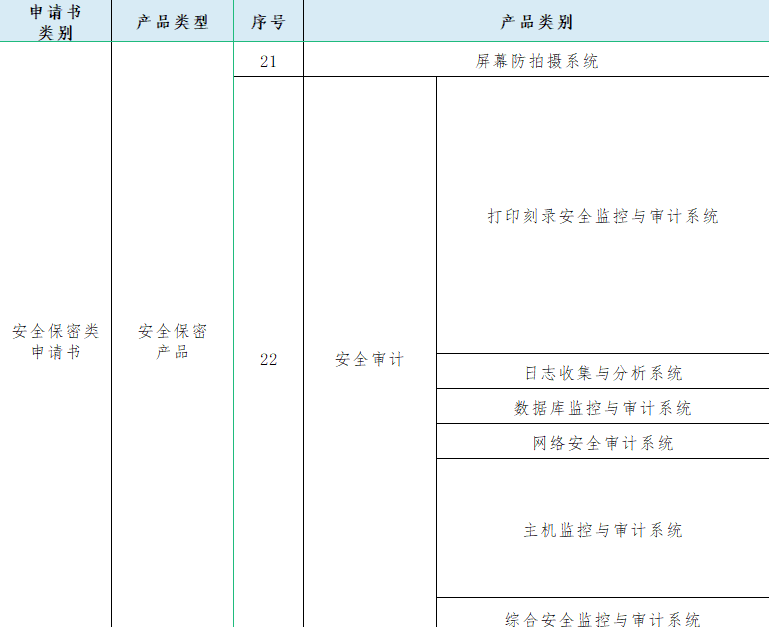Select the 产品类别 header cell

coord(537,21)
